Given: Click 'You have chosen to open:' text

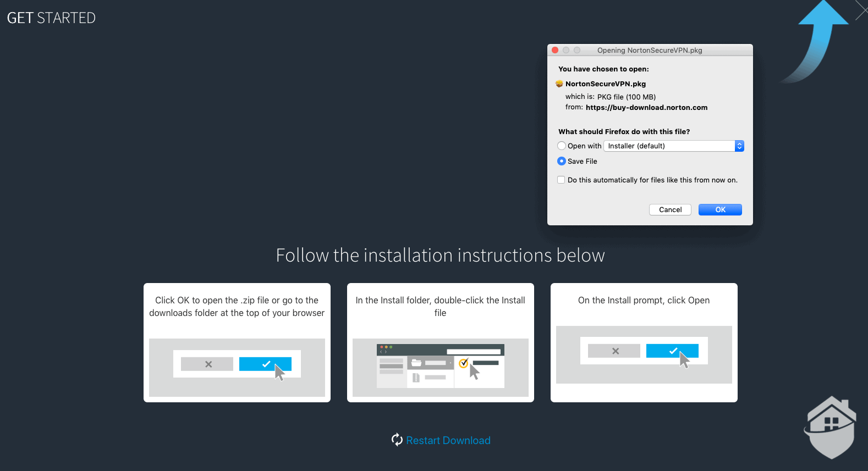Looking at the screenshot, I should coord(604,69).
